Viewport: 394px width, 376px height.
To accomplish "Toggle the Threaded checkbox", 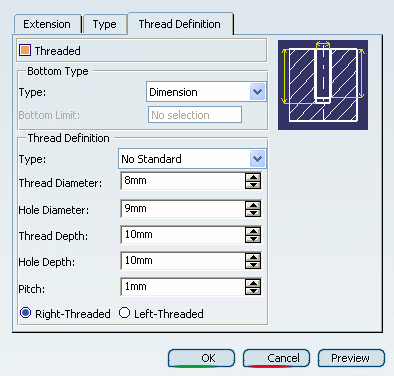I will point(25,50).
